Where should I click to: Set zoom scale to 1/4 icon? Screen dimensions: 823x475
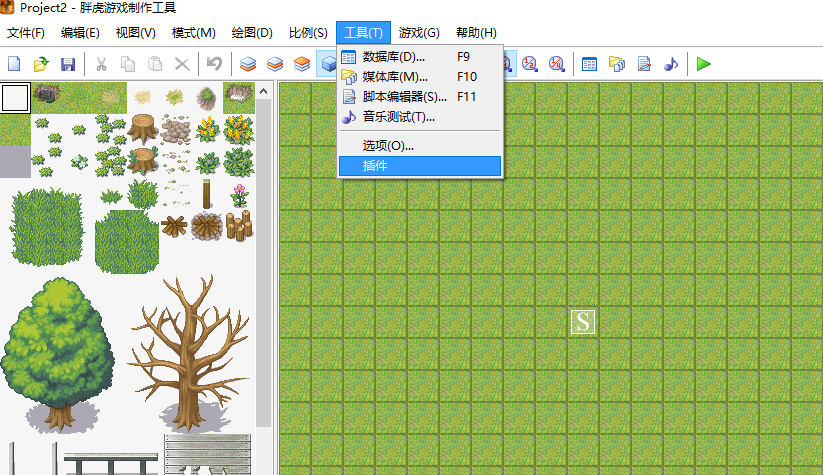[556, 64]
